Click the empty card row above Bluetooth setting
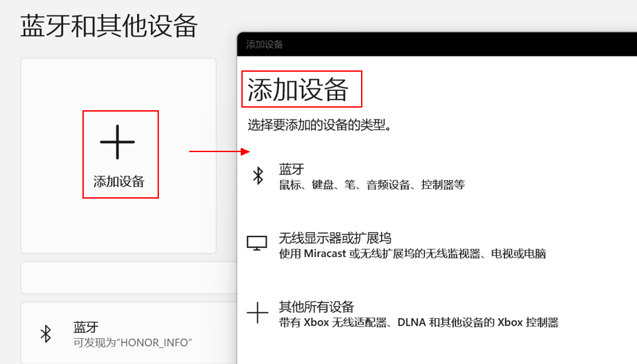Image resolution: width=637 pixels, height=364 pixels. [126, 278]
